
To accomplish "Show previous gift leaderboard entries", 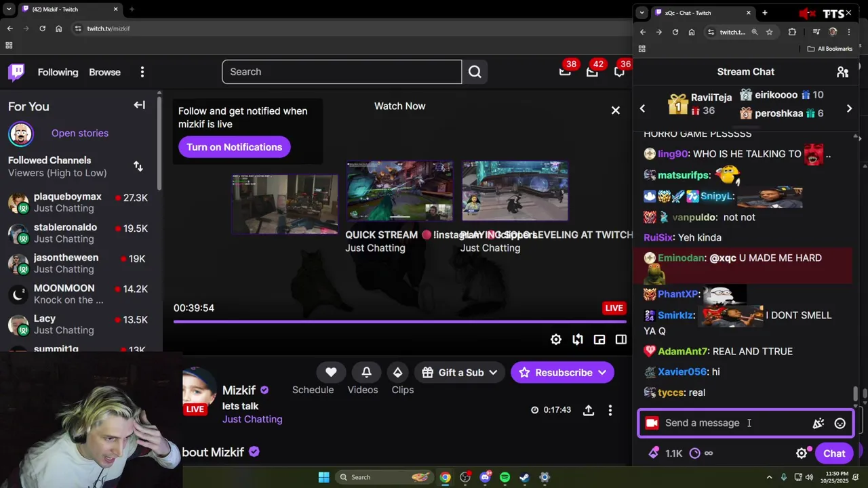I will [x=642, y=108].
